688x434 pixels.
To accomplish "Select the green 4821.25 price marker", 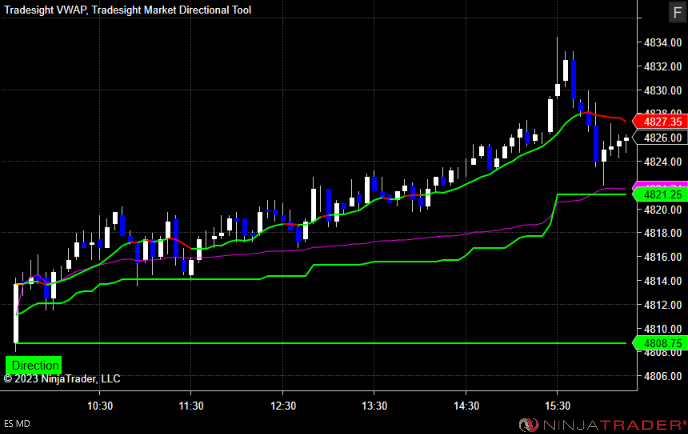I will tap(659, 194).
